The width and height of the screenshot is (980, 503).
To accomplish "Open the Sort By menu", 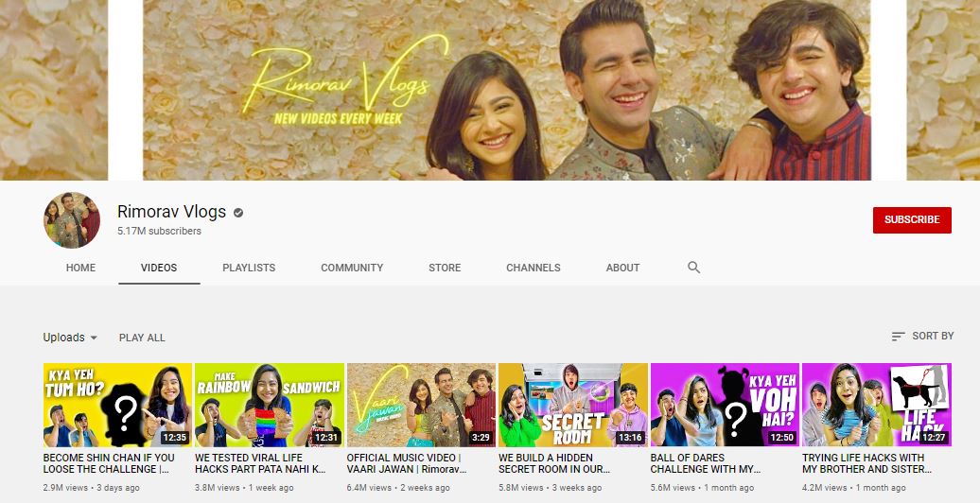I will [x=922, y=337].
